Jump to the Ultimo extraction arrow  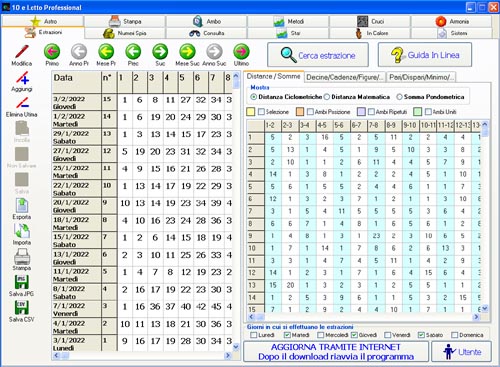coord(241,52)
